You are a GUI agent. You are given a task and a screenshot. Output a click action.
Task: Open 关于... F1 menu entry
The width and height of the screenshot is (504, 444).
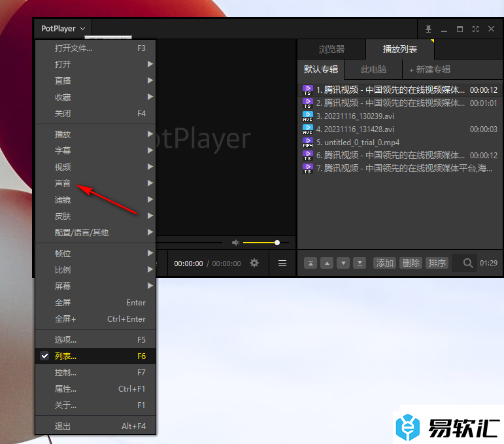pos(95,405)
